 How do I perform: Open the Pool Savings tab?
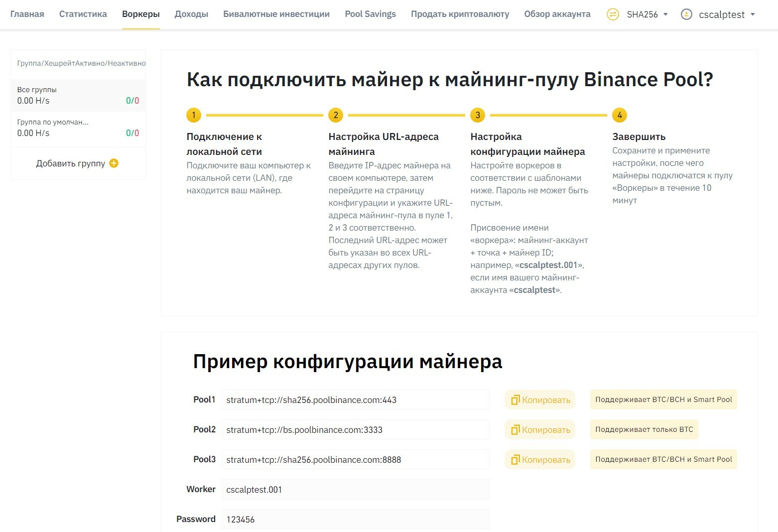pyautogui.click(x=371, y=14)
